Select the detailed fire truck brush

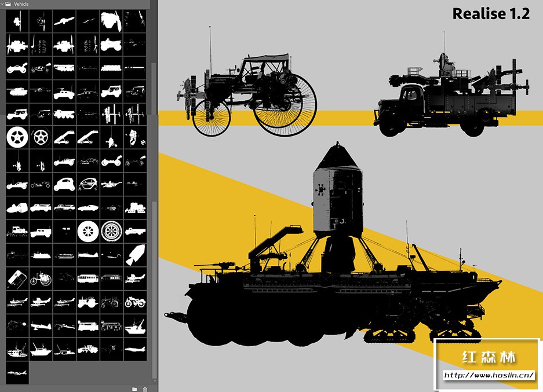(111, 325)
